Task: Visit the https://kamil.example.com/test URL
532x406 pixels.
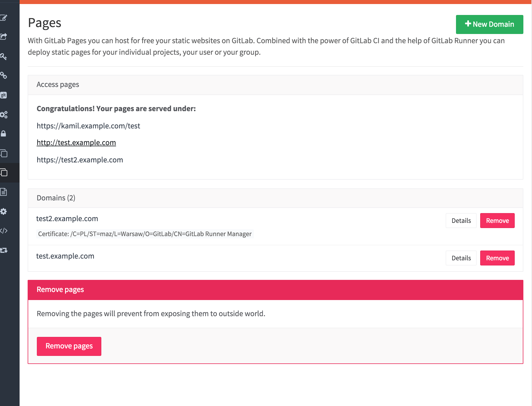Action: click(88, 126)
